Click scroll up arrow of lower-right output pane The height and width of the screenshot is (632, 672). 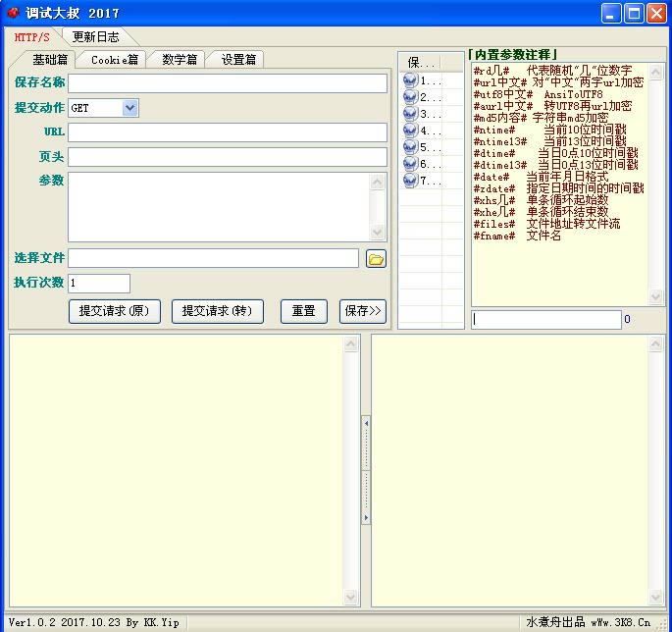coord(655,344)
